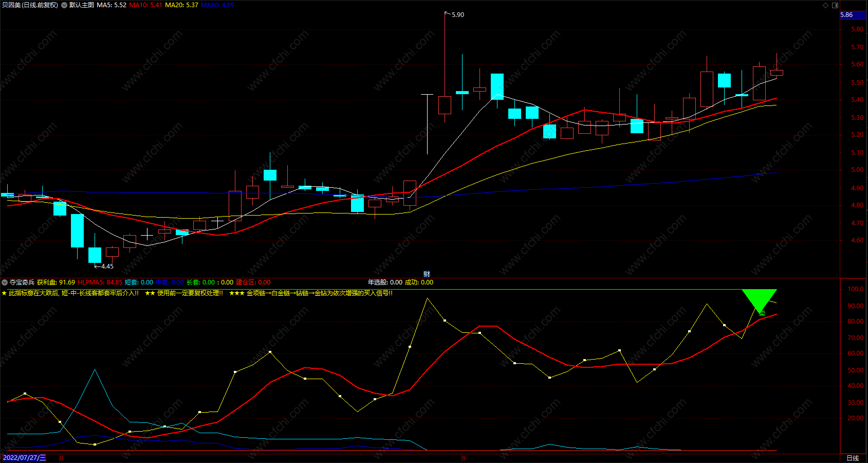Select the MA5: 5.52 label
Image resolution: width=868 pixels, height=463 pixels.
112,5
